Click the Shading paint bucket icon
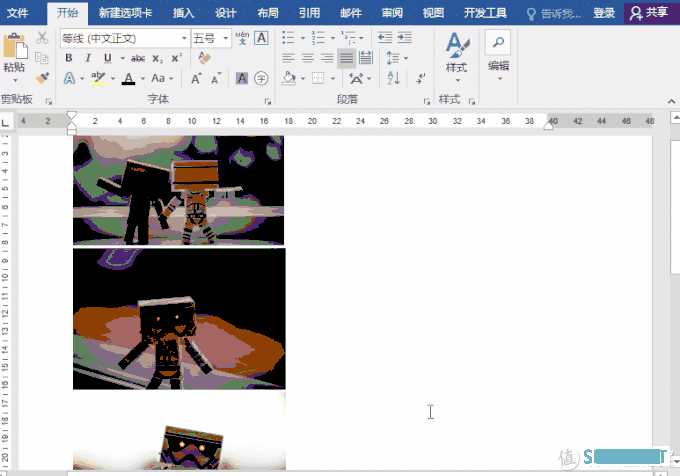 pos(288,78)
